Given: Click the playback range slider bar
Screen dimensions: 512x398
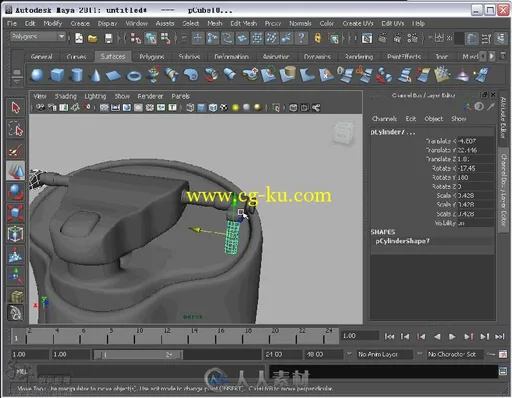Looking at the screenshot, I should pyautogui.click(x=138, y=354).
